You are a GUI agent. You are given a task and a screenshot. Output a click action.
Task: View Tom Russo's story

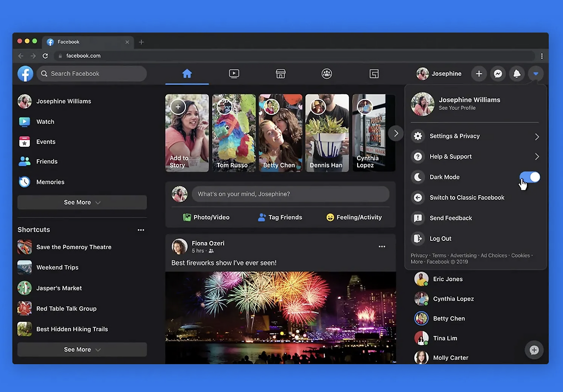click(x=234, y=133)
